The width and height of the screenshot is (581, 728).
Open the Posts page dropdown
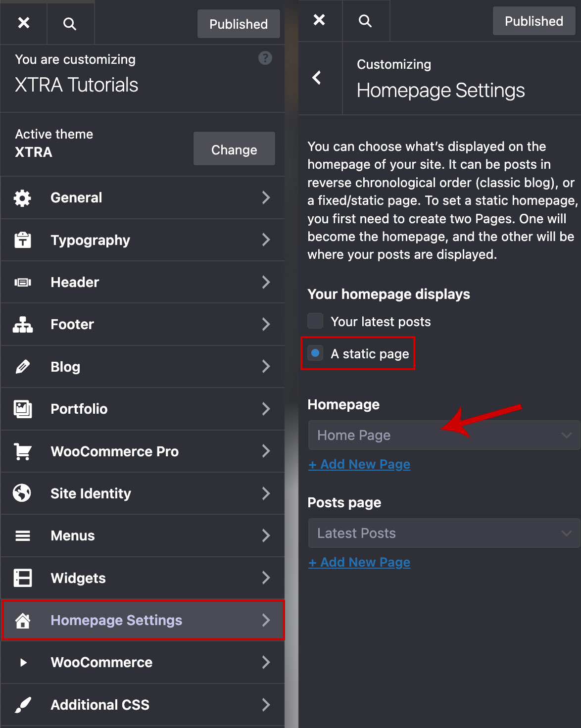pyautogui.click(x=443, y=533)
